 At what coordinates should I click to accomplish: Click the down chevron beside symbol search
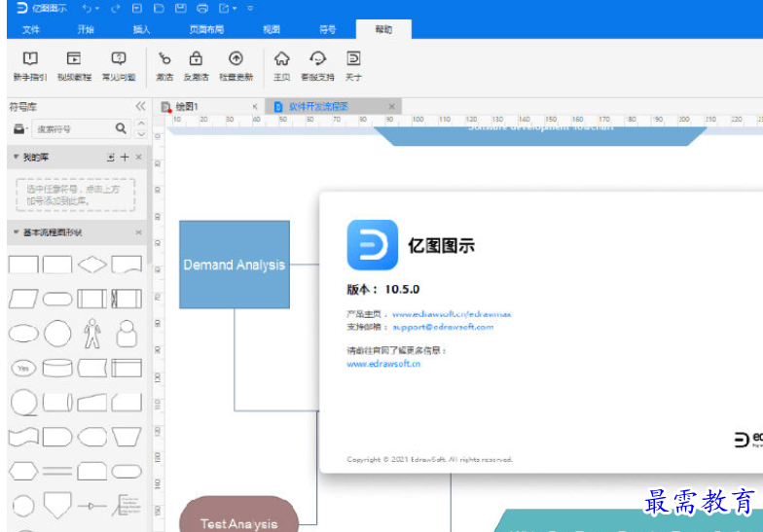[x=142, y=134]
